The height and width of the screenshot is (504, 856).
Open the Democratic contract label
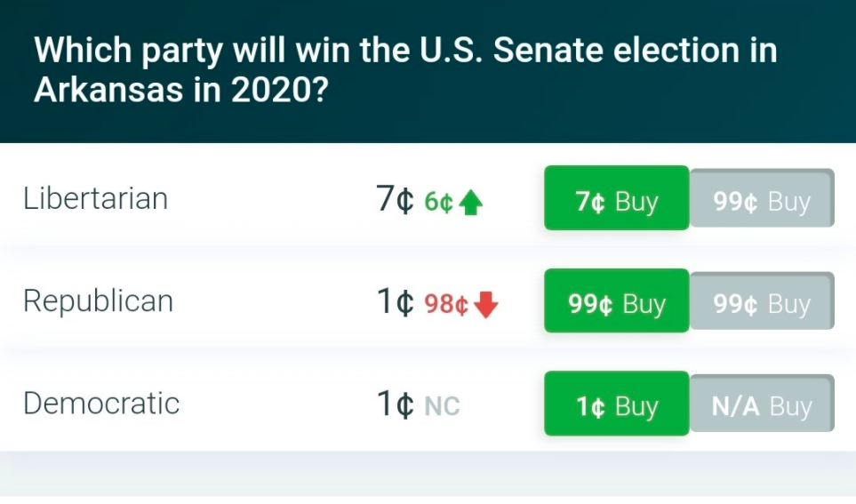[101, 404]
